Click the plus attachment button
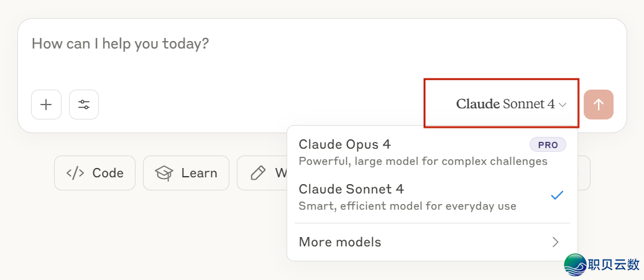The height and width of the screenshot is (280, 644). pyautogui.click(x=46, y=105)
